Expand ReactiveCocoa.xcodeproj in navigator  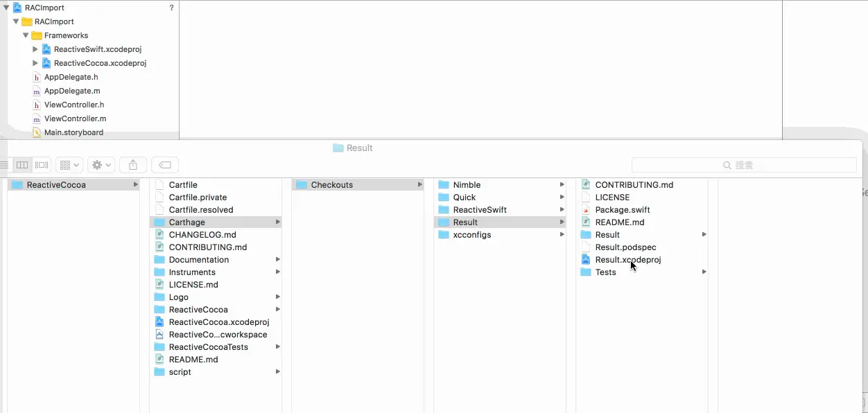click(35, 63)
